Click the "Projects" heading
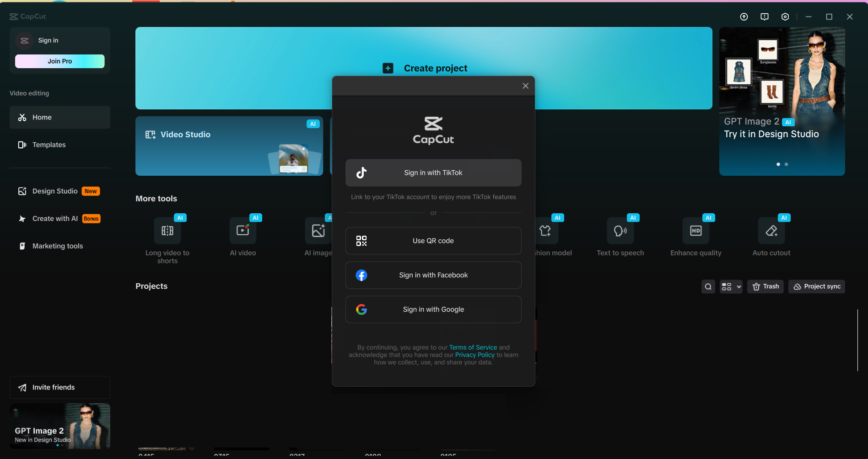Viewport: 868px width, 459px height. click(x=151, y=286)
